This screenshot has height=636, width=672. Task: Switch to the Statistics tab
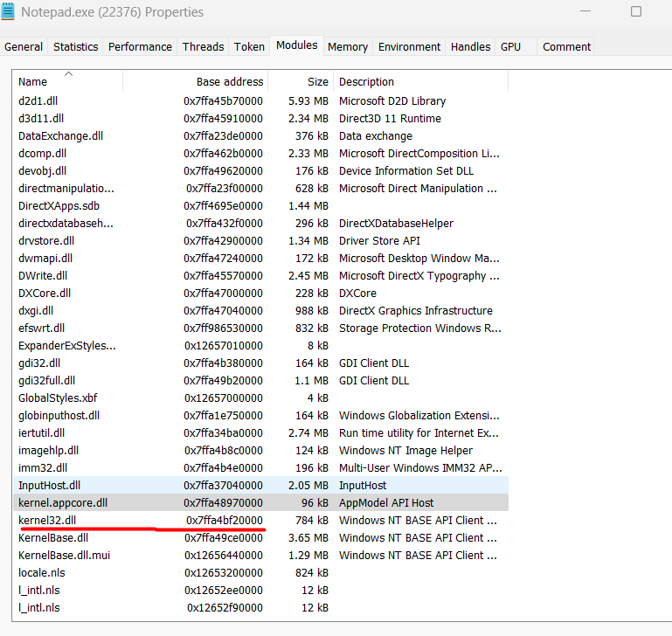(x=75, y=46)
